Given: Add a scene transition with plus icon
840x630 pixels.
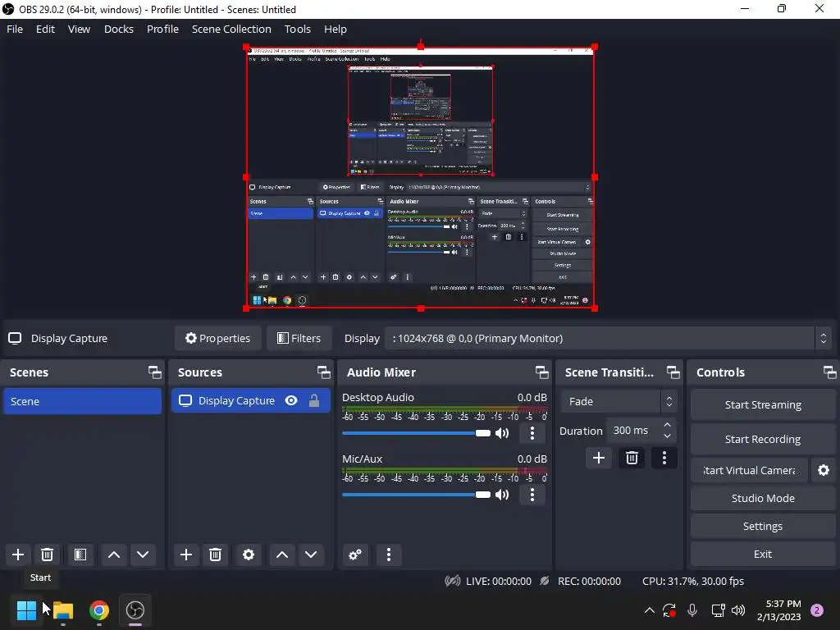Looking at the screenshot, I should click(598, 458).
